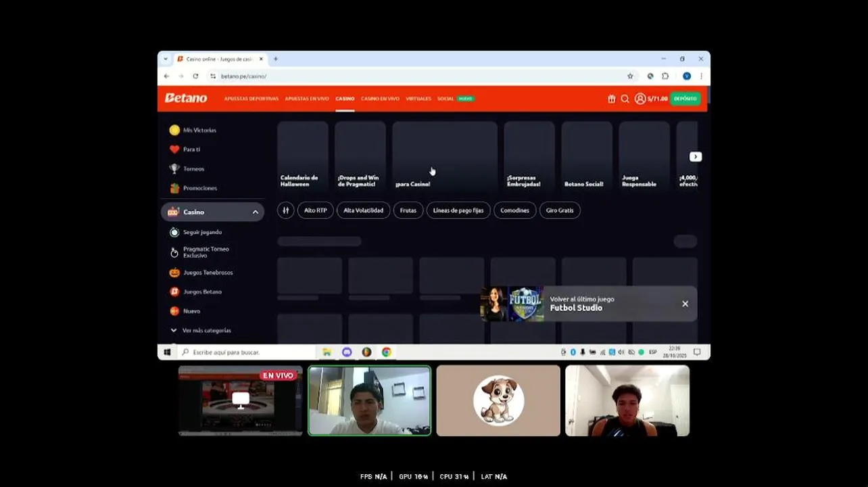
Task: Open the Chrome extensions puzzle icon
Action: (665, 76)
